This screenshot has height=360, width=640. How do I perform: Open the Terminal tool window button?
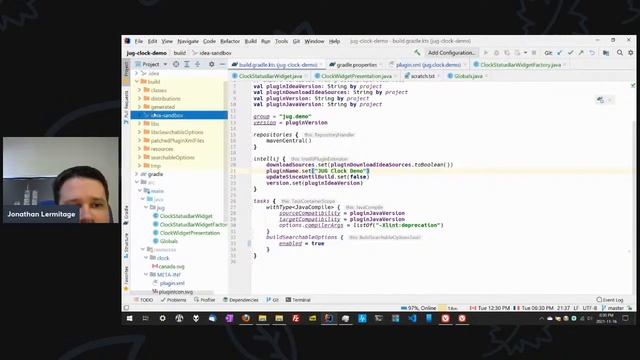coord(298,300)
